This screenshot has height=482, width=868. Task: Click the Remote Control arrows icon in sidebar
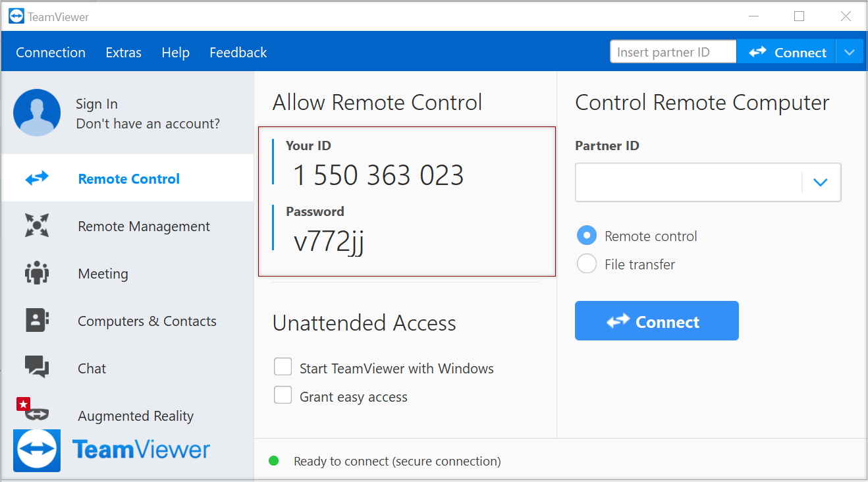click(37, 178)
